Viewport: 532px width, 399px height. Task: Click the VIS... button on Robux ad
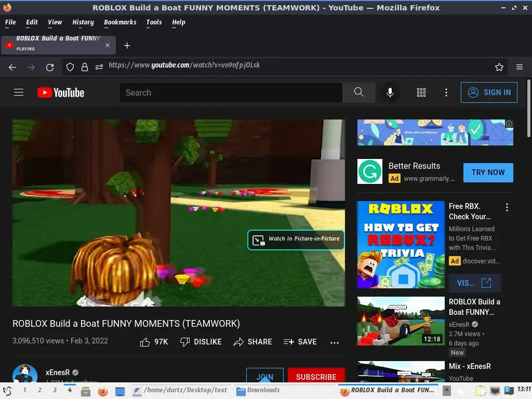pos(474,283)
